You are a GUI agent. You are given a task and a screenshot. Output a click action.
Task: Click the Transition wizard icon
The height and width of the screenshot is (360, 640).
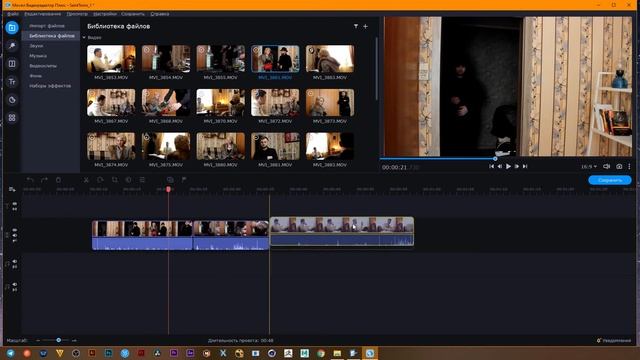click(x=170, y=180)
